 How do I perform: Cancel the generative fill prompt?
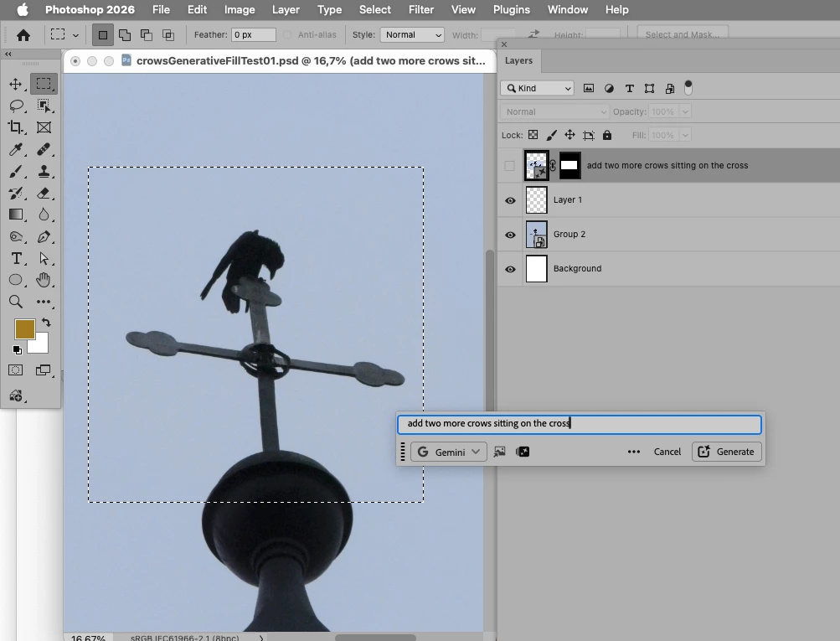pos(667,452)
